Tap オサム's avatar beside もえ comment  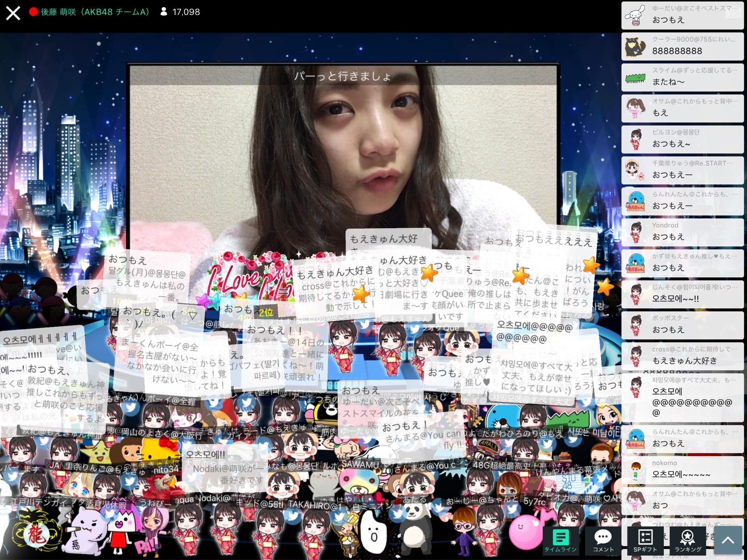pyautogui.click(x=636, y=108)
